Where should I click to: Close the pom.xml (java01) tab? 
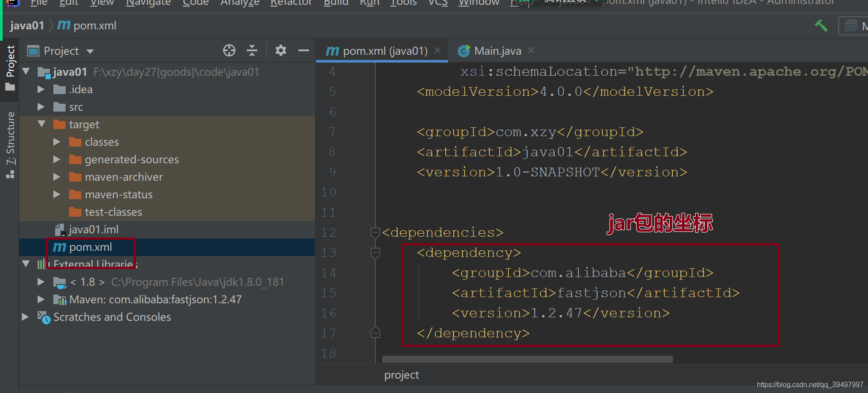[x=437, y=51]
